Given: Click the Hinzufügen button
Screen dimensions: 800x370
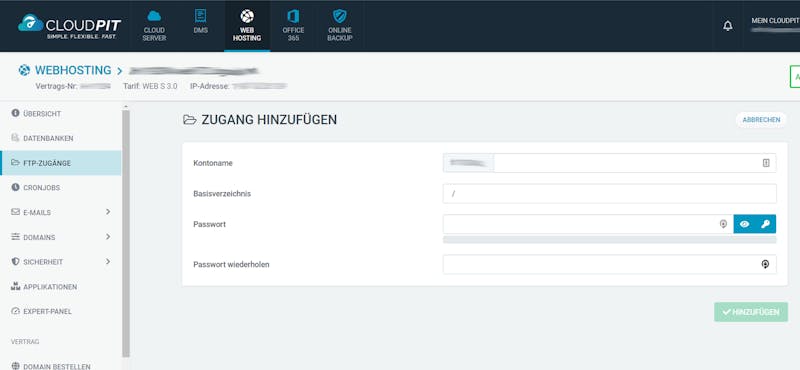Looking at the screenshot, I should pyautogui.click(x=751, y=312).
